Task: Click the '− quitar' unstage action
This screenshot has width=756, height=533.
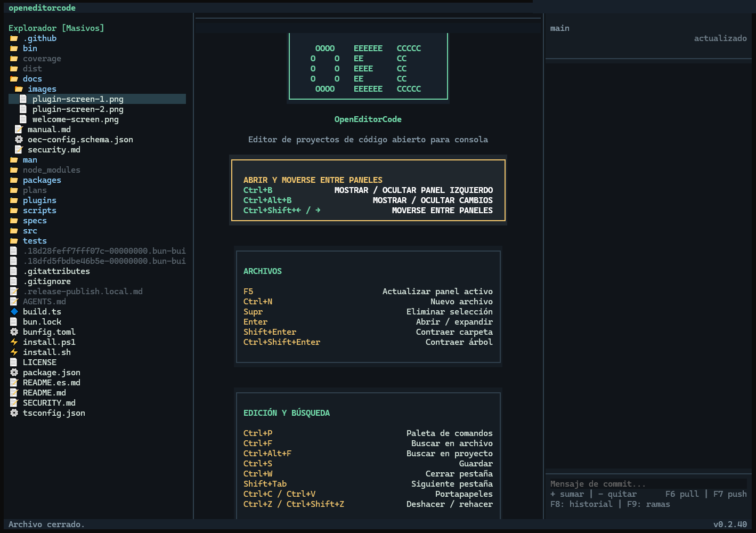Action: tap(617, 494)
